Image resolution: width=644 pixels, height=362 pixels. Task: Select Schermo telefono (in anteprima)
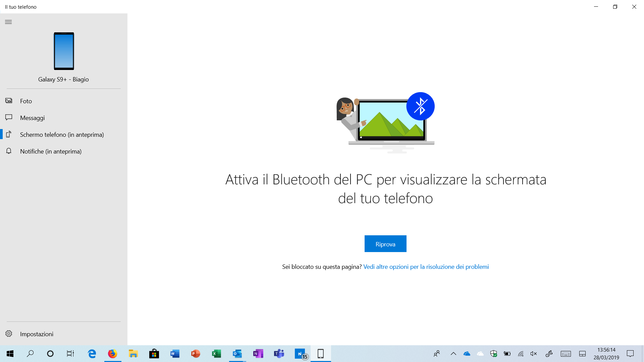click(64, 134)
